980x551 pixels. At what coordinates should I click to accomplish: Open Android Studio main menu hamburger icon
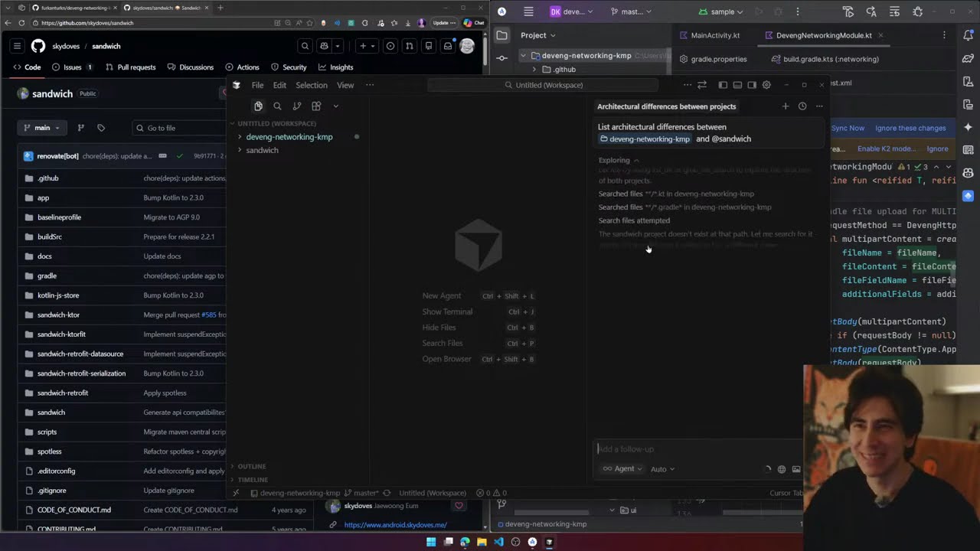tap(528, 11)
